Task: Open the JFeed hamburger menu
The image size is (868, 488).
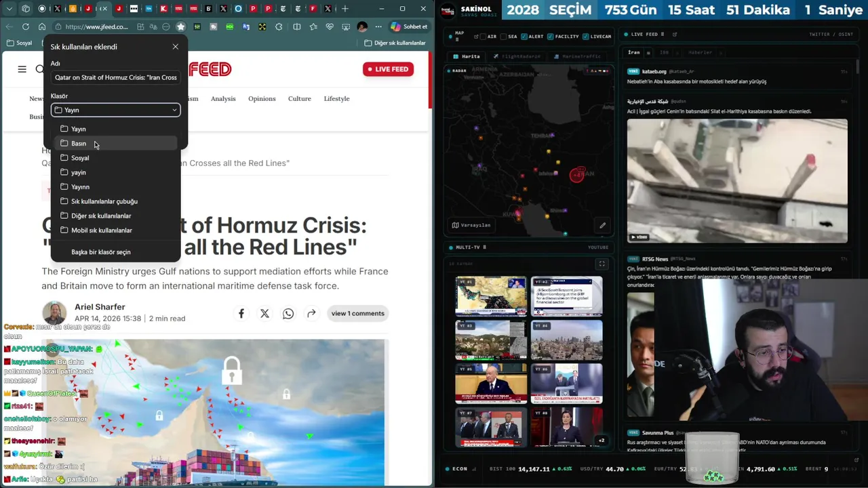Action: click(x=22, y=69)
